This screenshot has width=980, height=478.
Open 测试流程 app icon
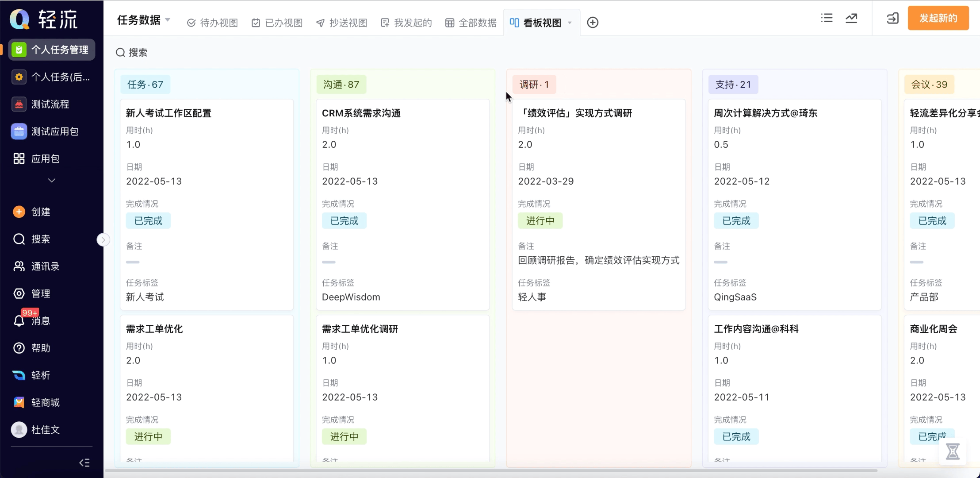[x=19, y=104]
